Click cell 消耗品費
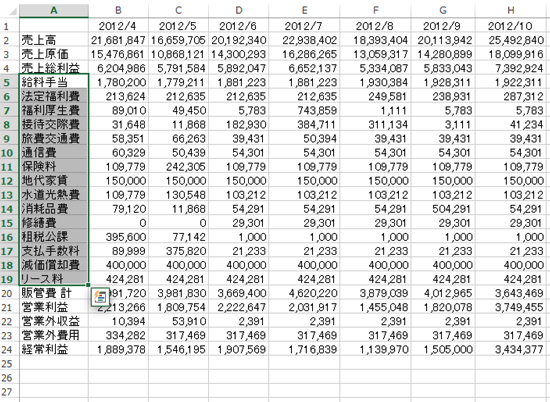This screenshot has height=402, width=550. (54, 209)
